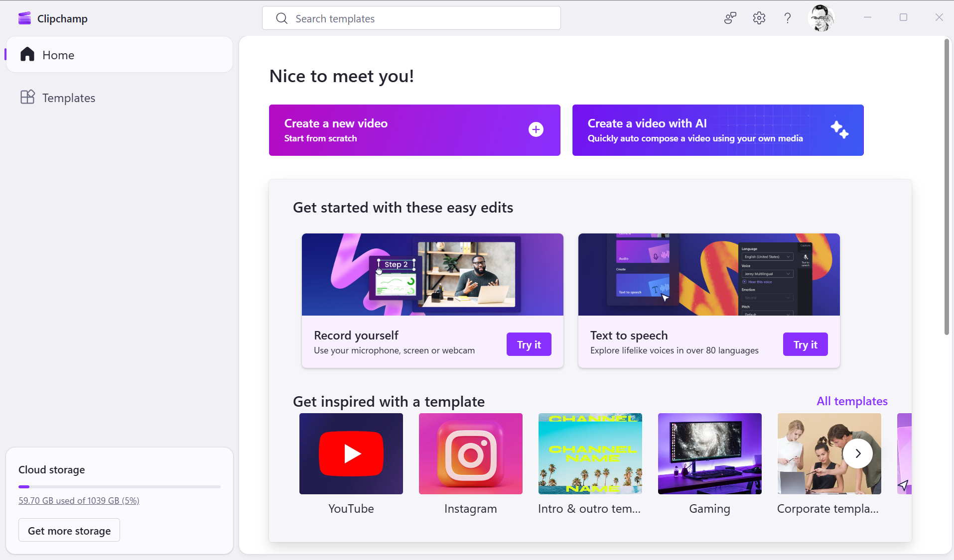954x560 pixels.
Task: Click the AI sparkle icon
Action: coord(839,129)
